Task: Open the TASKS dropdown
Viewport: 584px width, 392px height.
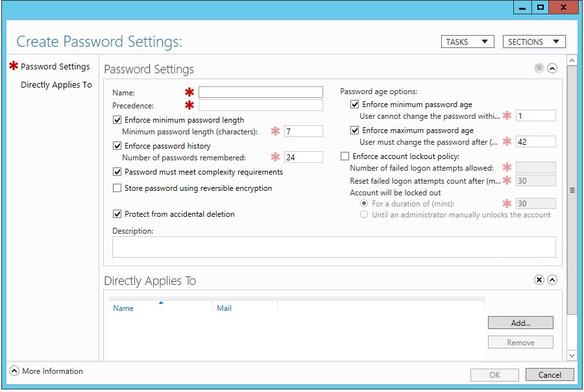Action: (x=467, y=42)
